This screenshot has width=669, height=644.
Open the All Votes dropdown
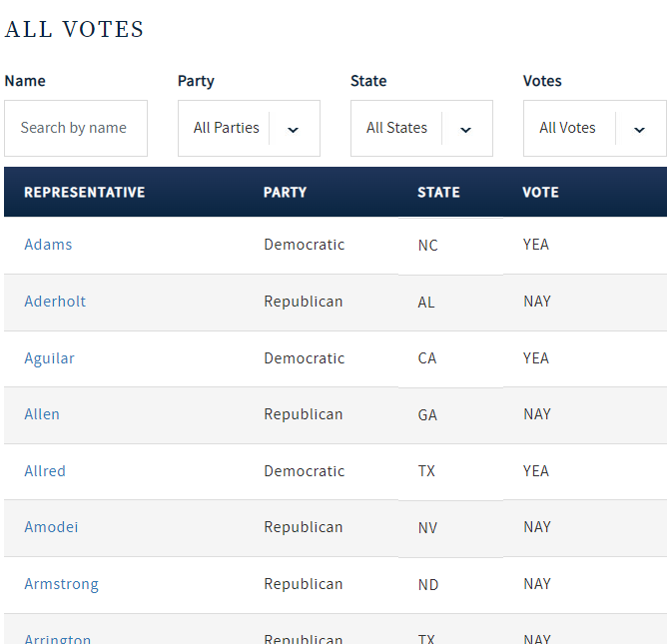point(568,128)
